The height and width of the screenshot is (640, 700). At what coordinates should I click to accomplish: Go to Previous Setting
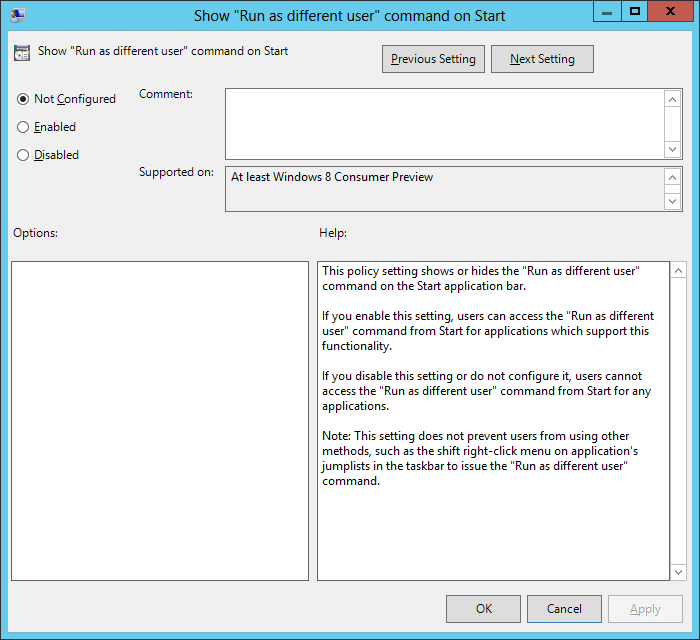point(434,59)
